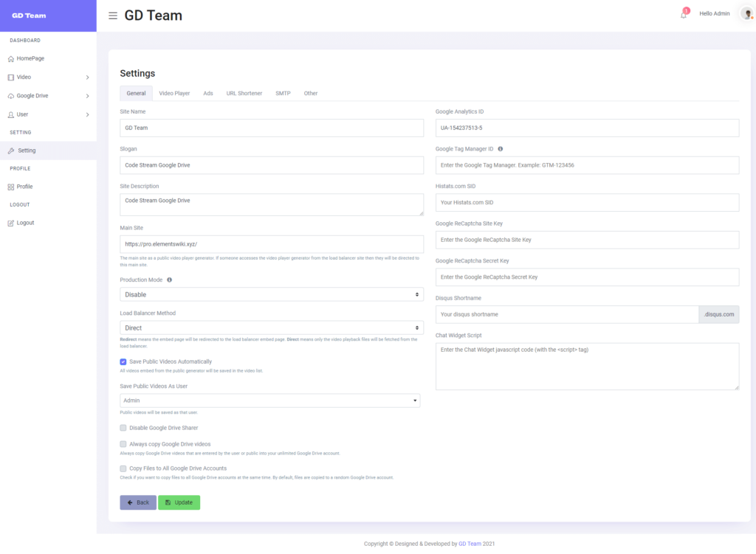The height and width of the screenshot is (554, 756).
Task: Click the HomePage house icon
Action: coord(10,59)
